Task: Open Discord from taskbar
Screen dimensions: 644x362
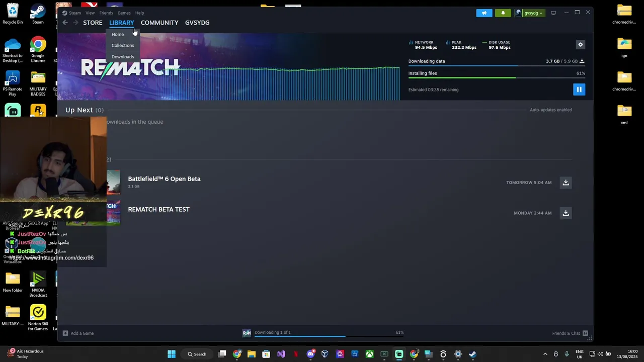Action: click(310, 354)
